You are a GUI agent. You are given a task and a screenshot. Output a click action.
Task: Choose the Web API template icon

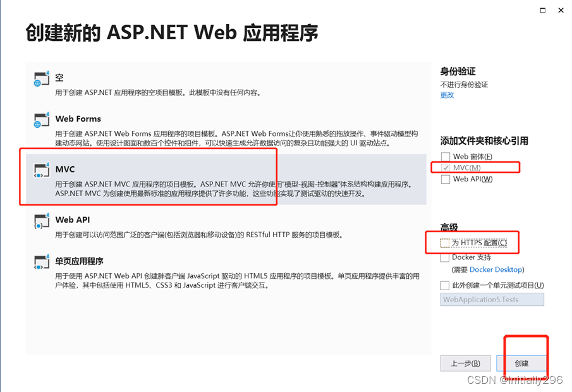41,221
